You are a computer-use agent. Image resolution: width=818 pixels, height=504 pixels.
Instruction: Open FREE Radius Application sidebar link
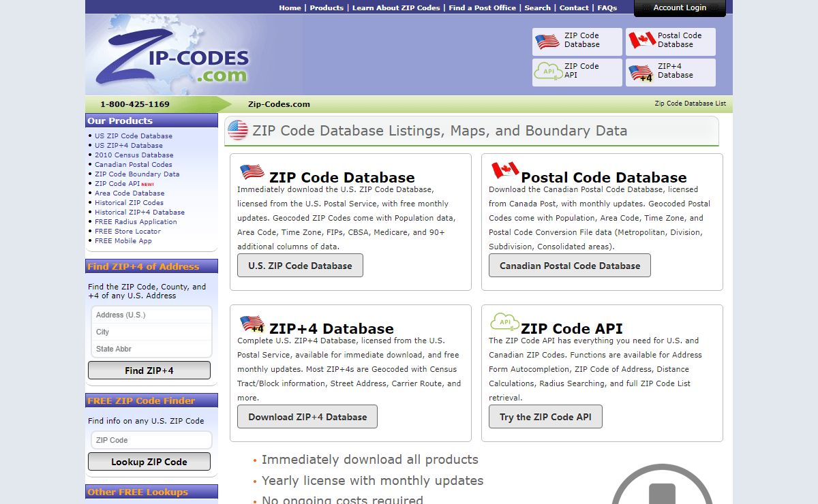coord(136,221)
